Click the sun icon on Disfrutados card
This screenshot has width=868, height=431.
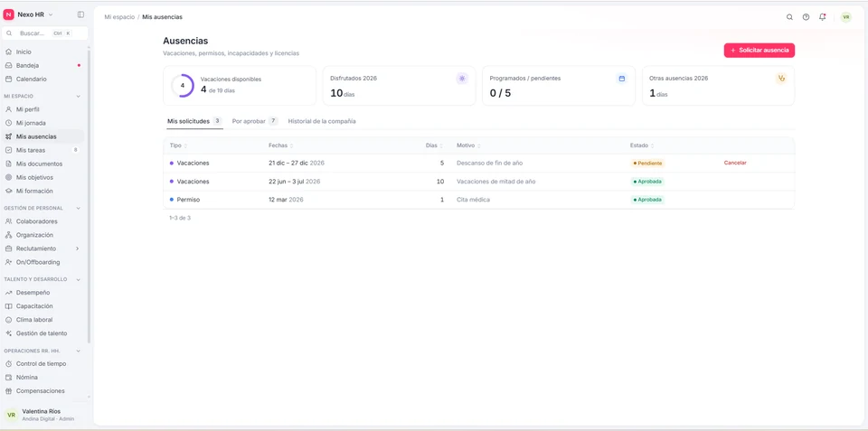click(x=462, y=79)
